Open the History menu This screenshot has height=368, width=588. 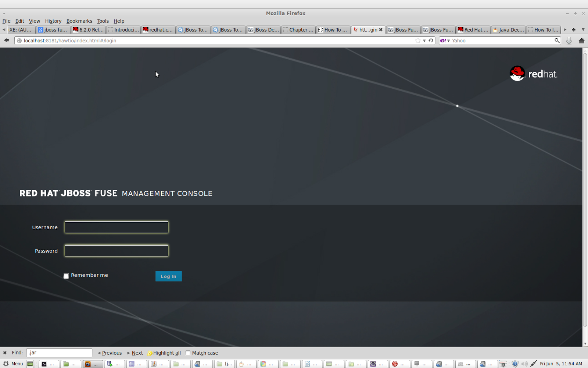click(53, 21)
